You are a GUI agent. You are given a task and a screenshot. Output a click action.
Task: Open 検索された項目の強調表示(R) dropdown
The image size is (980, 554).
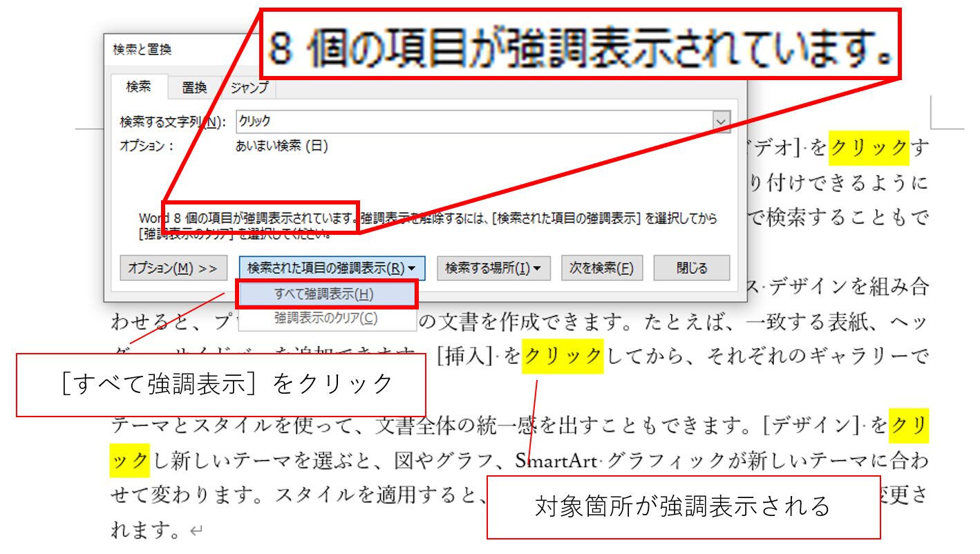point(332,268)
